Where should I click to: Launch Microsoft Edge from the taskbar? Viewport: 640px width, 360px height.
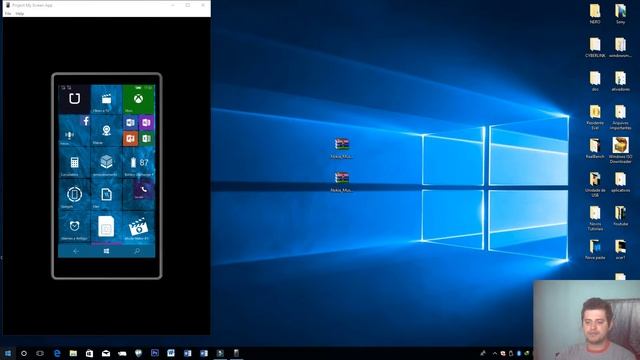tap(57, 353)
